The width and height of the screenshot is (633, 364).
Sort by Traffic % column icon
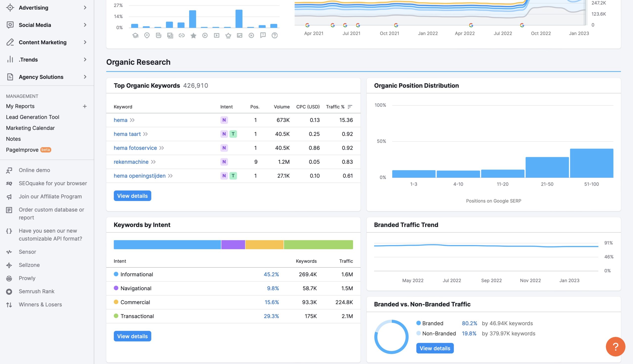350,107
